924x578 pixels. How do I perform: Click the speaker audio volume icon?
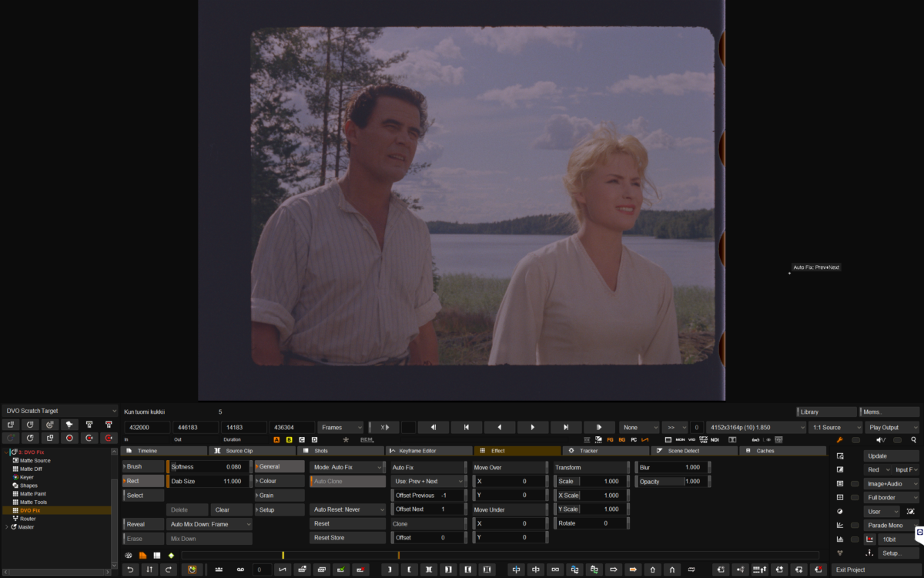[x=881, y=440]
